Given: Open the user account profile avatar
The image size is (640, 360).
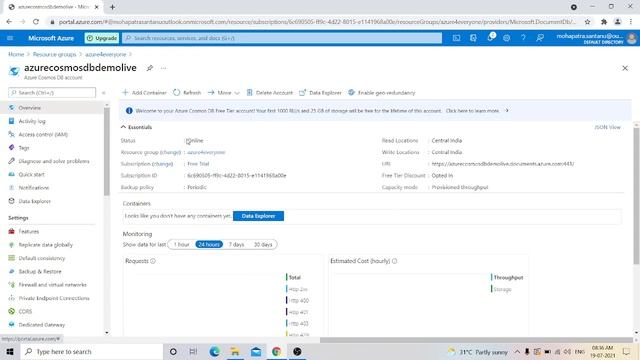Looking at the screenshot, I should click(x=631, y=38).
